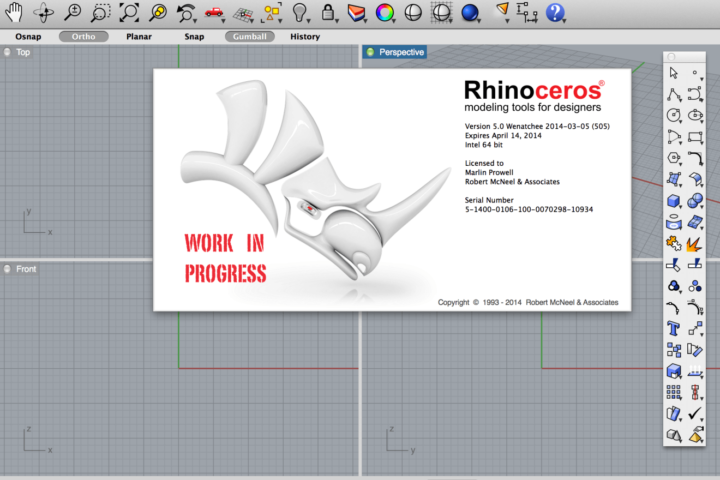720x480 pixels.
Task: Click the Perspective viewport title
Action: pos(401,52)
